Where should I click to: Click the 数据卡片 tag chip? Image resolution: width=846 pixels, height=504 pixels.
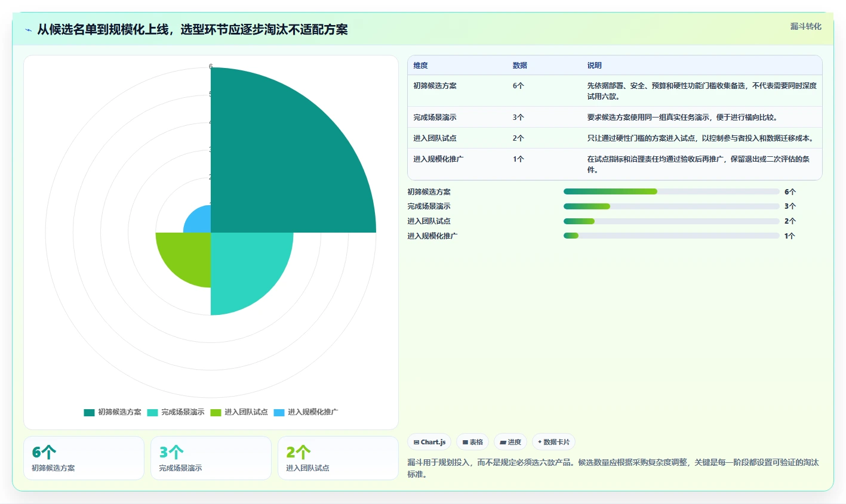click(x=553, y=442)
